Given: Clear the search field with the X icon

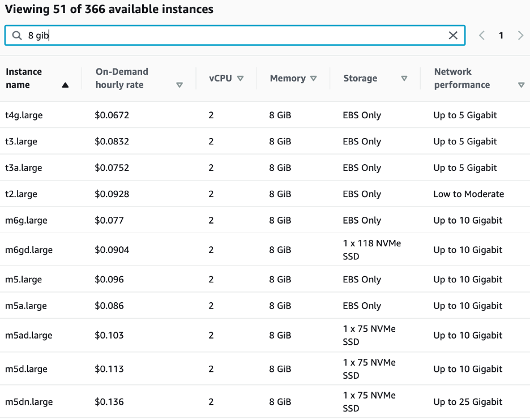Looking at the screenshot, I should coord(453,36).
